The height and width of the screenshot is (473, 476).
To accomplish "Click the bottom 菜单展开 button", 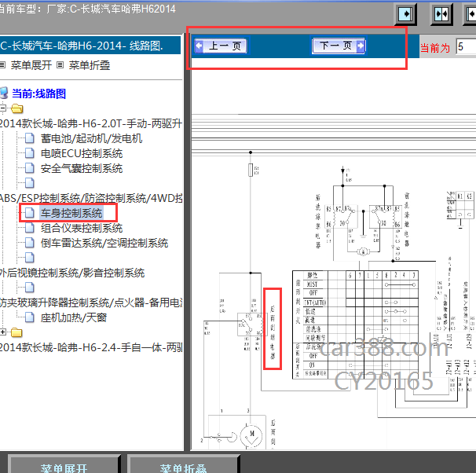I will click(x=64, y=464).
